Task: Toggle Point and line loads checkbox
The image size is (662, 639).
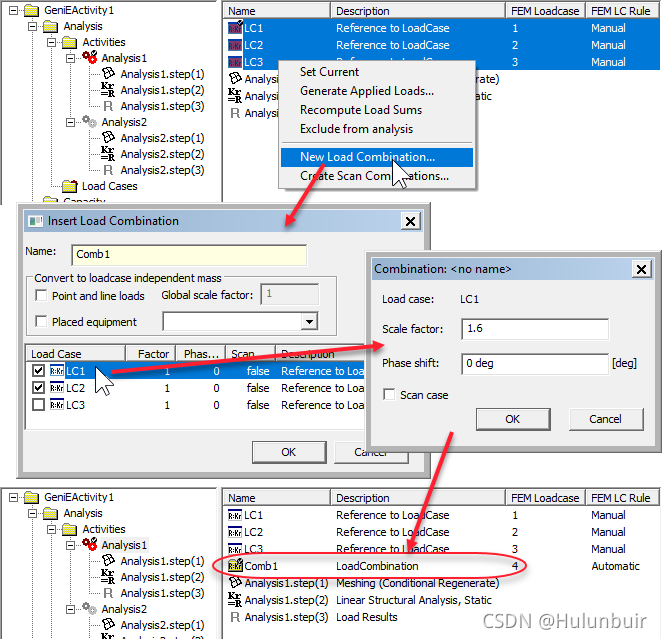Action: [x=41, y=295]
